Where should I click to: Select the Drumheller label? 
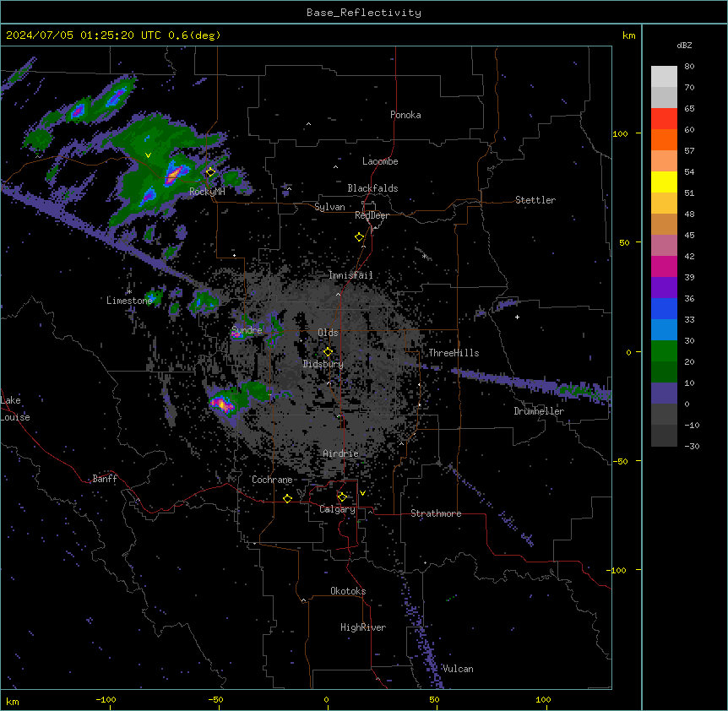539,411
